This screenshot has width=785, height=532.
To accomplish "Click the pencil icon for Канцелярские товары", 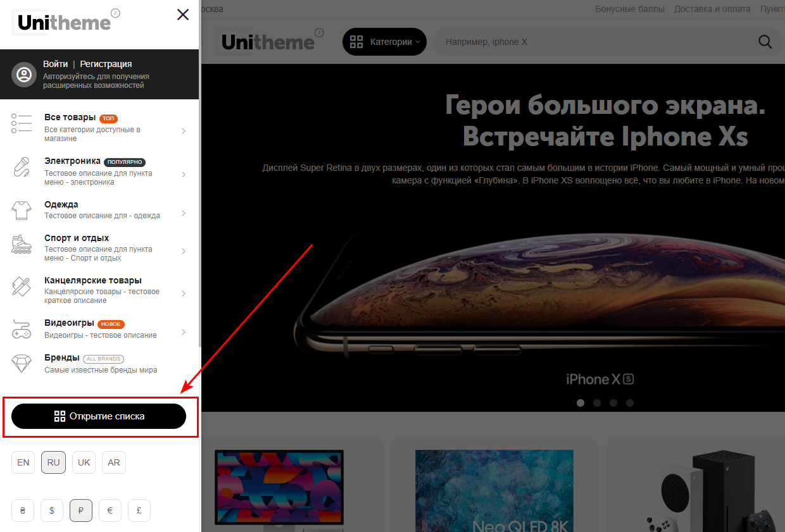I will (x=22, y=286).
